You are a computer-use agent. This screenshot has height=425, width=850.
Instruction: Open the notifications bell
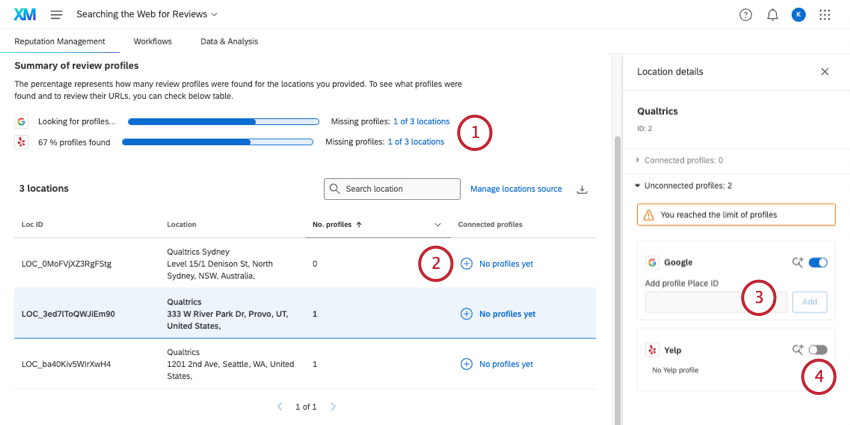point(772,15)
